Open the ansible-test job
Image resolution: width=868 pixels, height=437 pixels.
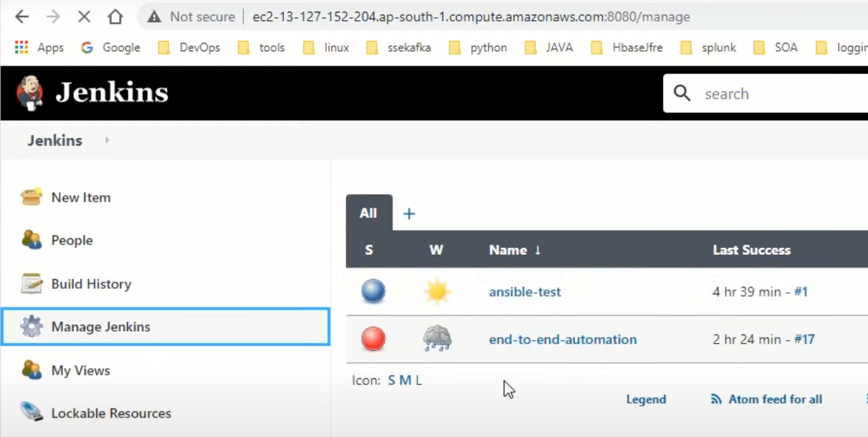(x=525, y=292)
